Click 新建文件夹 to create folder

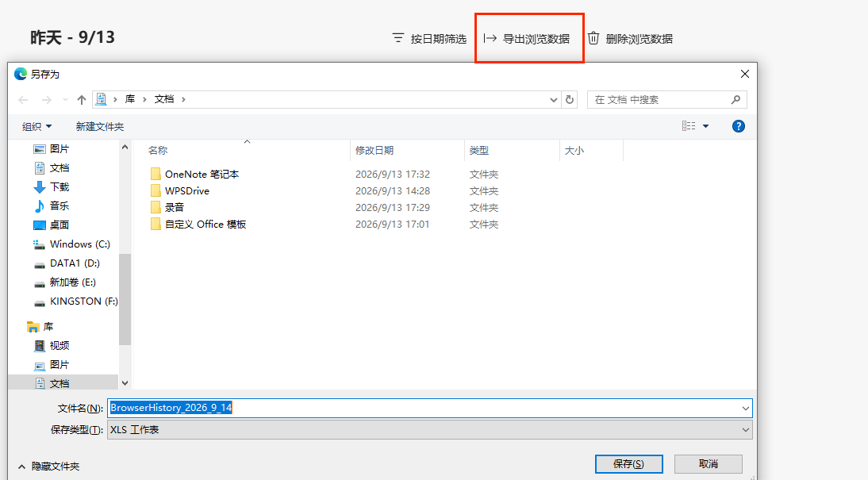pos(100,126)
